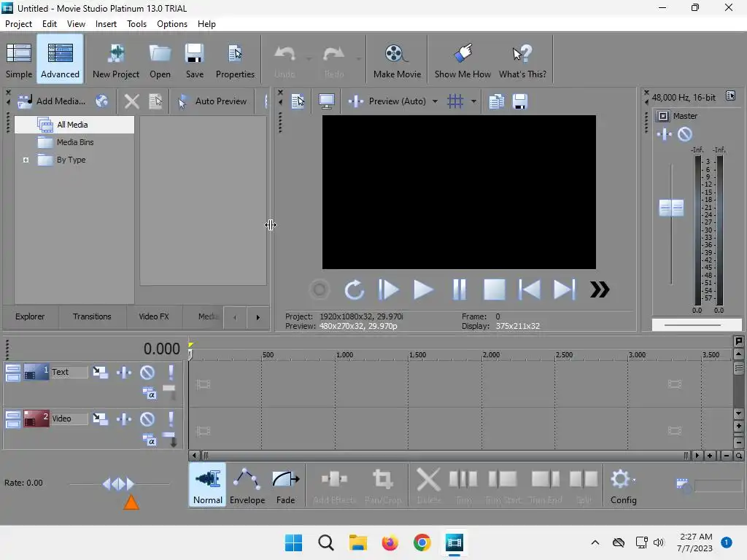
Task: Click the Master volume fader
Action: tap(671, 208)
